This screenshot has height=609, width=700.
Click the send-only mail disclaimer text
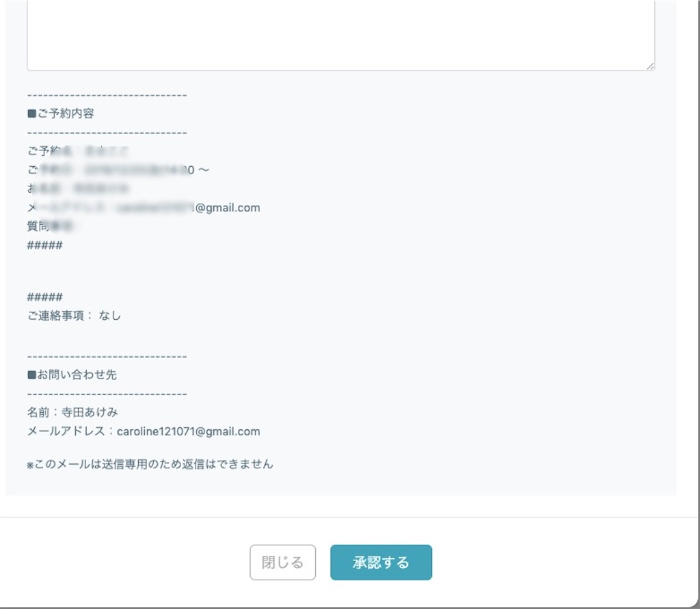click(149, 464)
